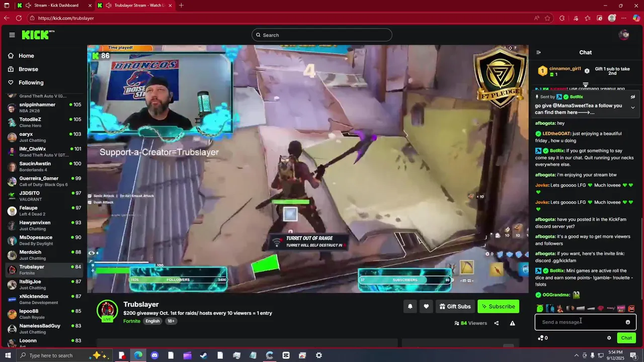Open MsDopesauce channel
This screenshot has height=362, width=644.
click(x=44, y=240)
